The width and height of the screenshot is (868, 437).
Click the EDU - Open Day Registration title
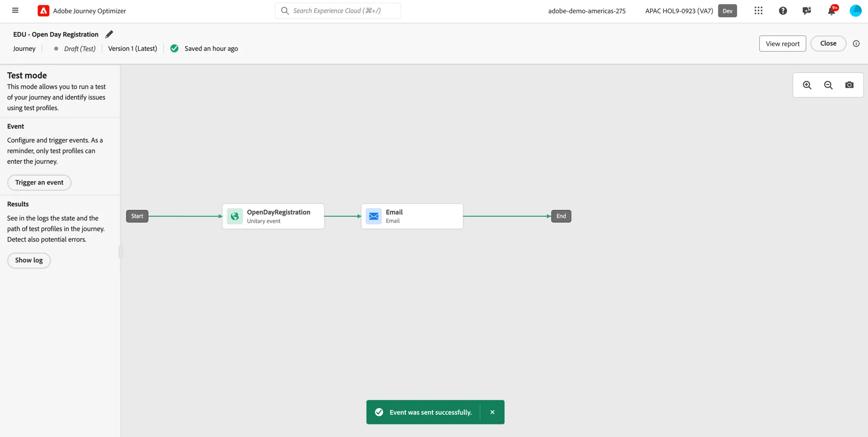(56, 34)
